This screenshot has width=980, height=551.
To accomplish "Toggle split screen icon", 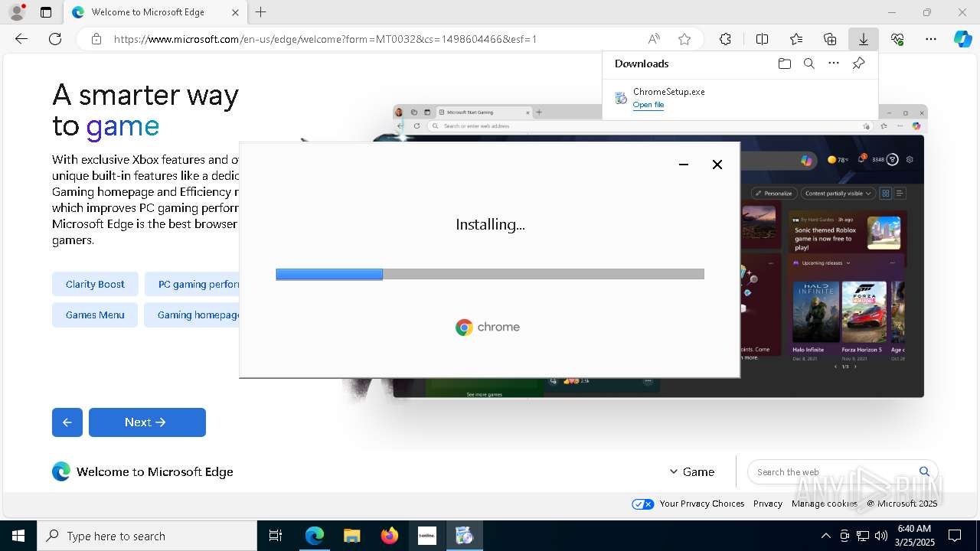I will (x=762, y=39).
